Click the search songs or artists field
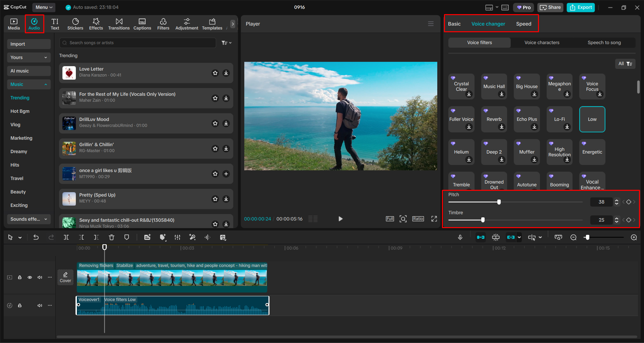Image resolution: width=644 pixels, height=343 pixels. (138, 43)
